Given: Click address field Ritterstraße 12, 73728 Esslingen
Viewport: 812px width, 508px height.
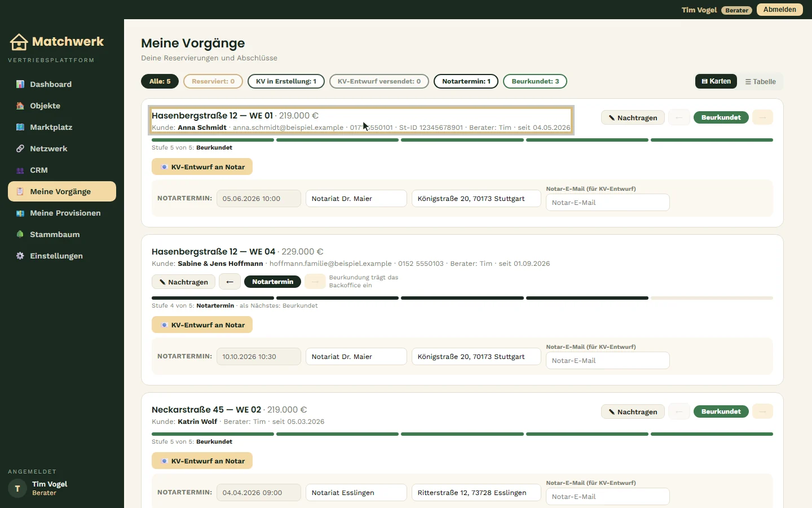Looking at the screenshot, I should (476, 492).
